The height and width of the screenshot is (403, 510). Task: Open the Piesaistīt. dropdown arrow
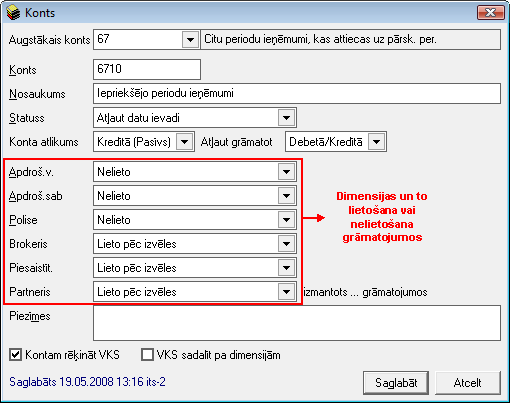(286, 268)
